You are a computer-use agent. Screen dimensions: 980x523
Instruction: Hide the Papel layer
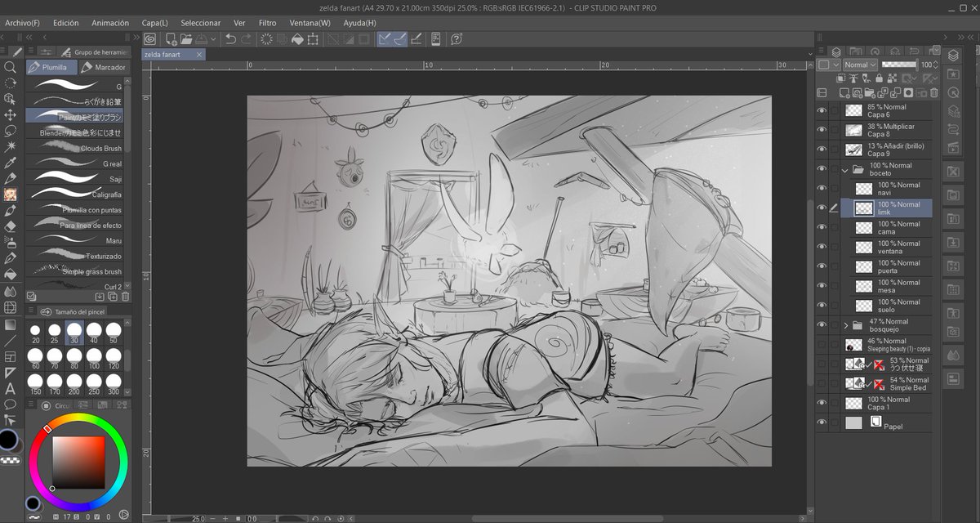click(x=822, y=423)
